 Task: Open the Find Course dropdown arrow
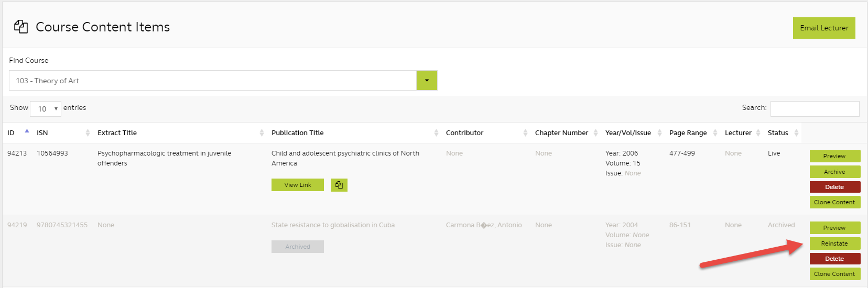[427, 81]
